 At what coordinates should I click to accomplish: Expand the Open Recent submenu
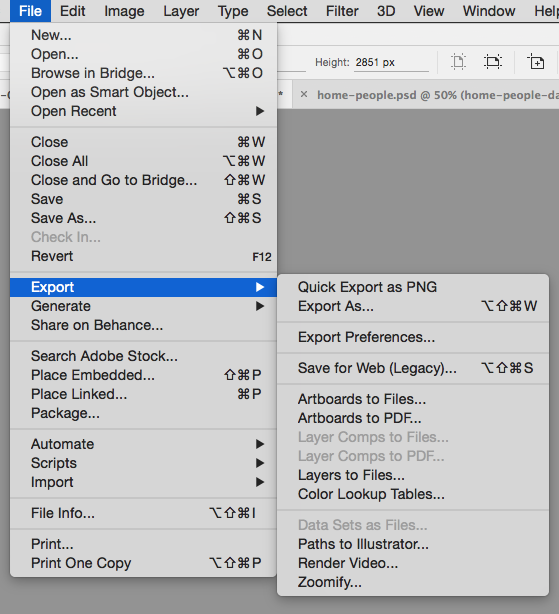pos(143,111)
